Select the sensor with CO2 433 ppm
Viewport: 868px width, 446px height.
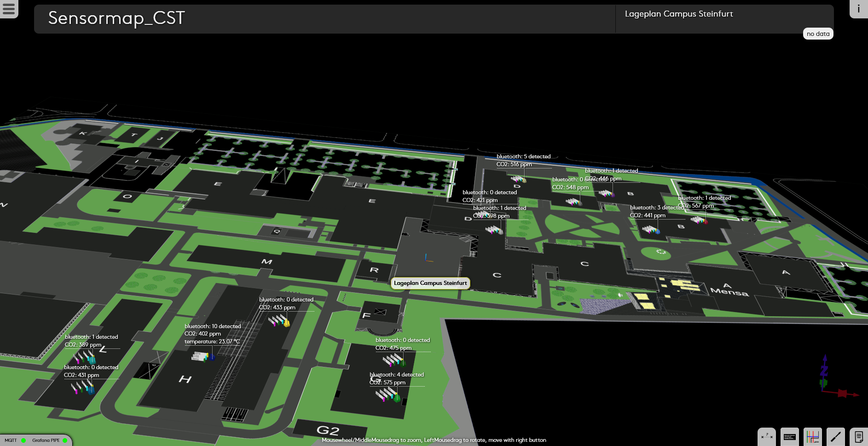coord(279,320)
